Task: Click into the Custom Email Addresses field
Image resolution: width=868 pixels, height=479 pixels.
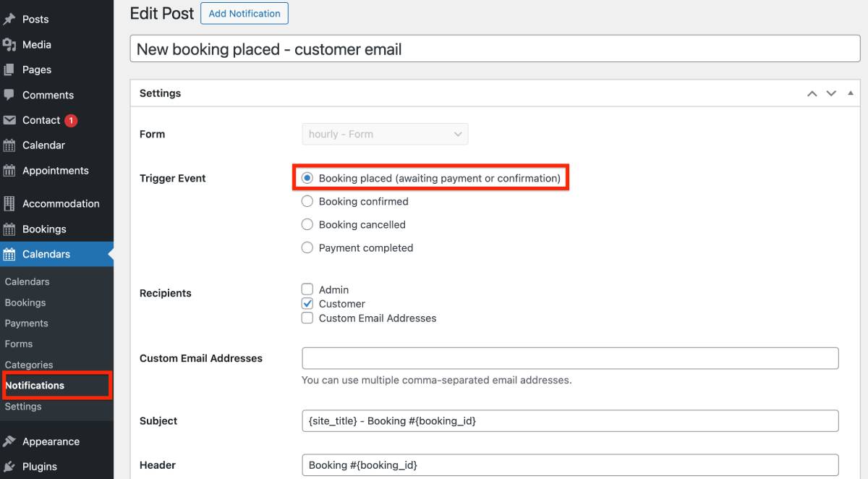Action: tap(570, 358)
